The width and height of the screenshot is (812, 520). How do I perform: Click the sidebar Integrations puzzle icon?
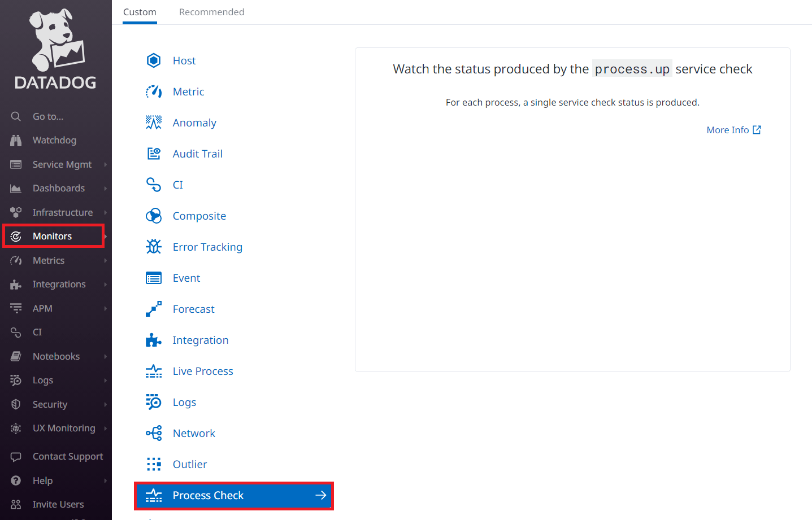16,284
